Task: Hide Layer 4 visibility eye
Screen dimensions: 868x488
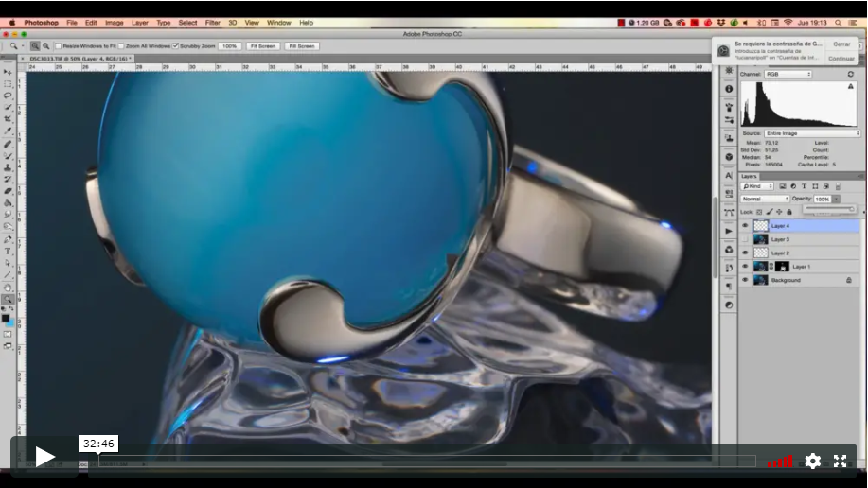Action: (745, 226)
